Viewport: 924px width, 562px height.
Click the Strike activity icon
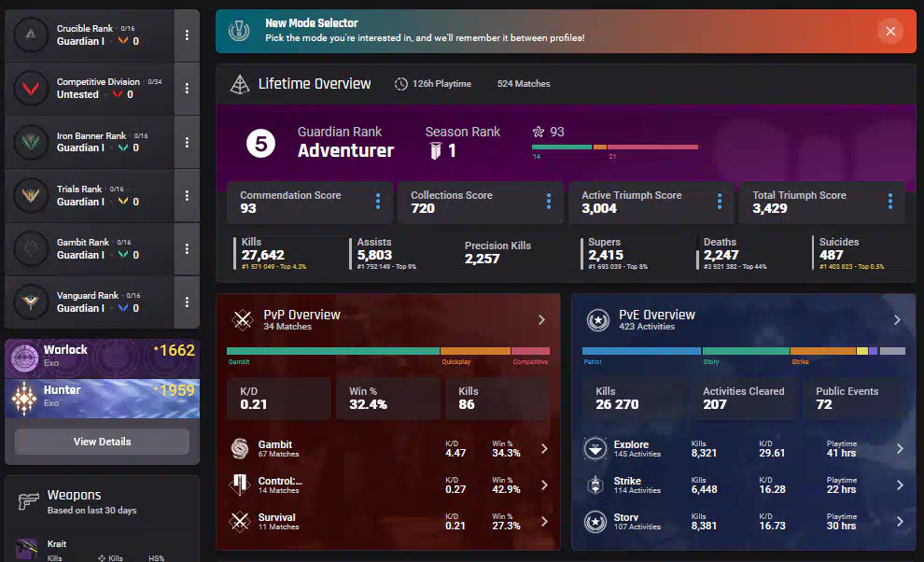pos(595,485)
